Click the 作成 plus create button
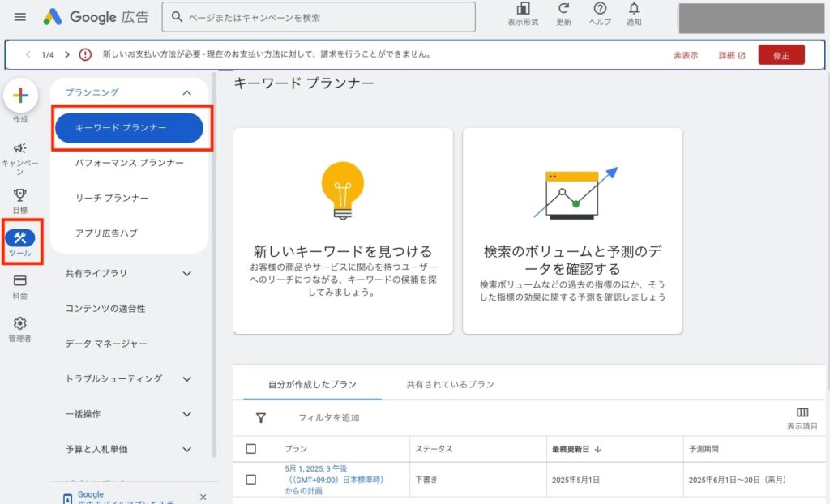Screen dimensions: 830x504 pyautogui.click(x=20, y=96)
